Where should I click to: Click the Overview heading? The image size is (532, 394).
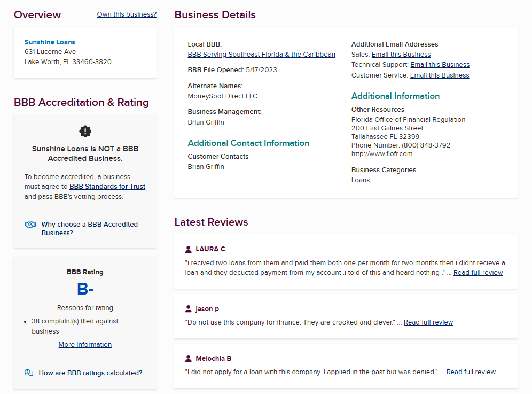[37, 14]
